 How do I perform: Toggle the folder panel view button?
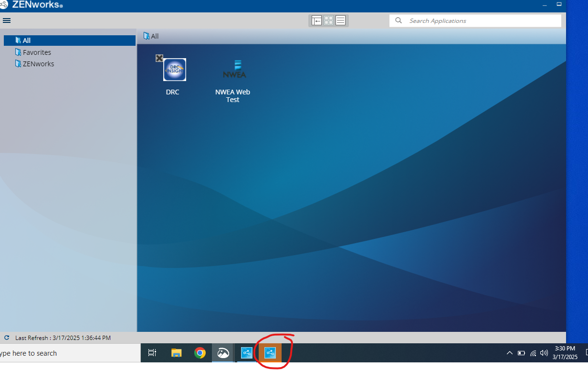pos(316,21)
